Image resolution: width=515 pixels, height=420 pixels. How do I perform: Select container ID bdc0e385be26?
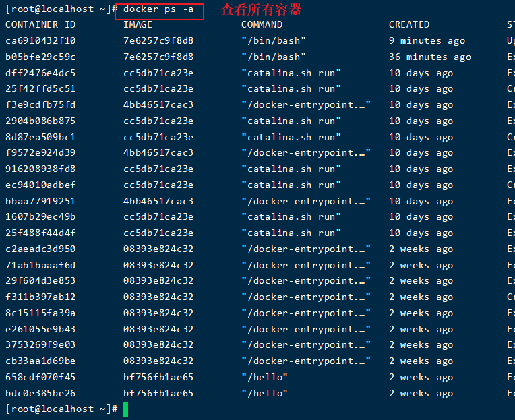coord(40,393)
